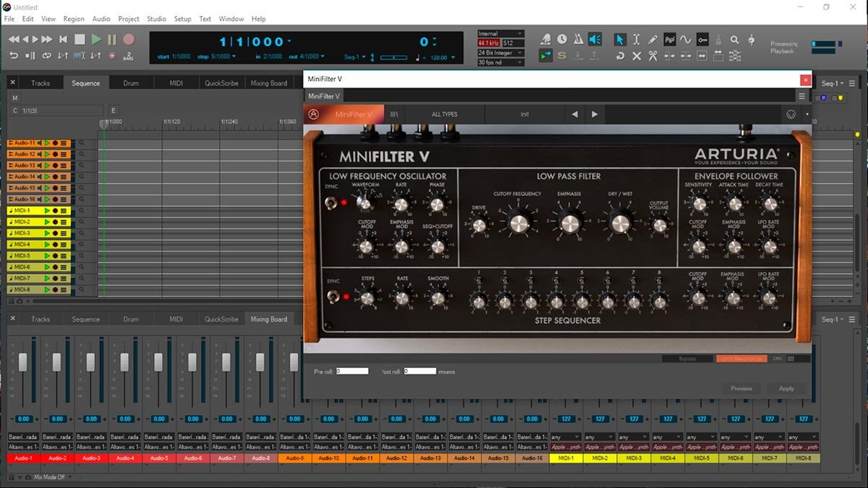
Task: Toggle monitor speaker on Audio-14 track
Action: click(x=40, y=177)
